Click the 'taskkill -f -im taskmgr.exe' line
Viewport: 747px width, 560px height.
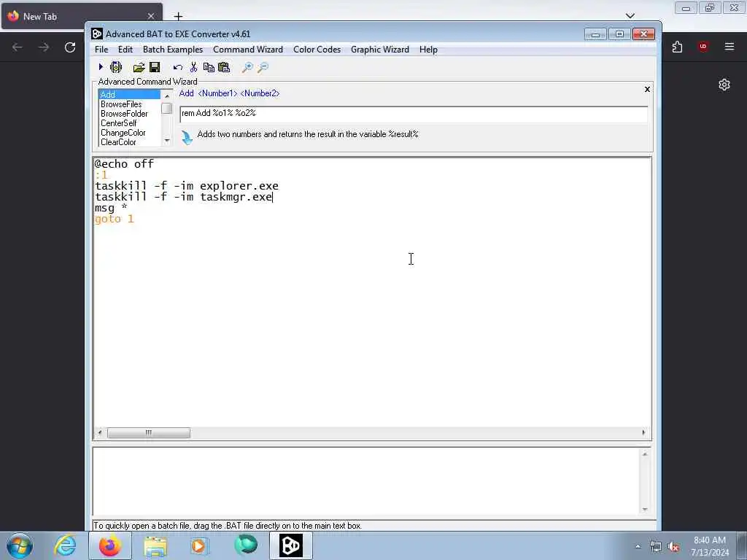183,197
